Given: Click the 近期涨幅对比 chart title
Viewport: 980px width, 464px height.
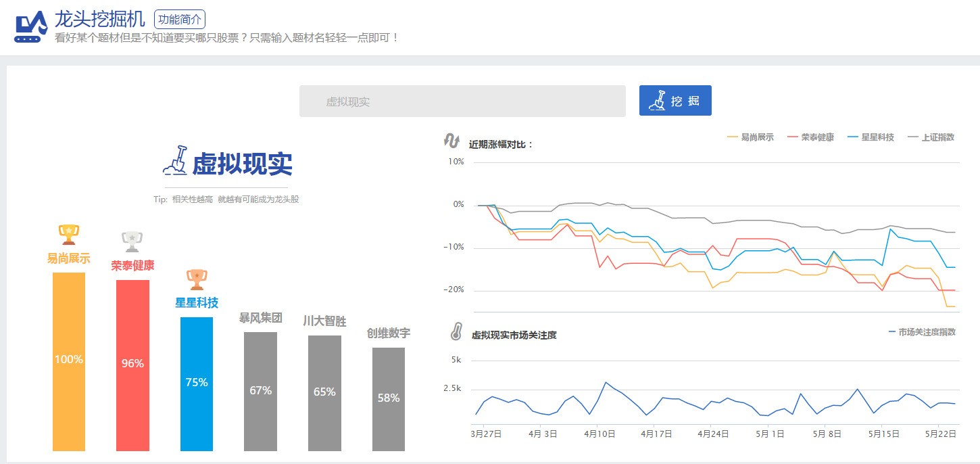Looking at the screenshot, I should pos(501,144).
